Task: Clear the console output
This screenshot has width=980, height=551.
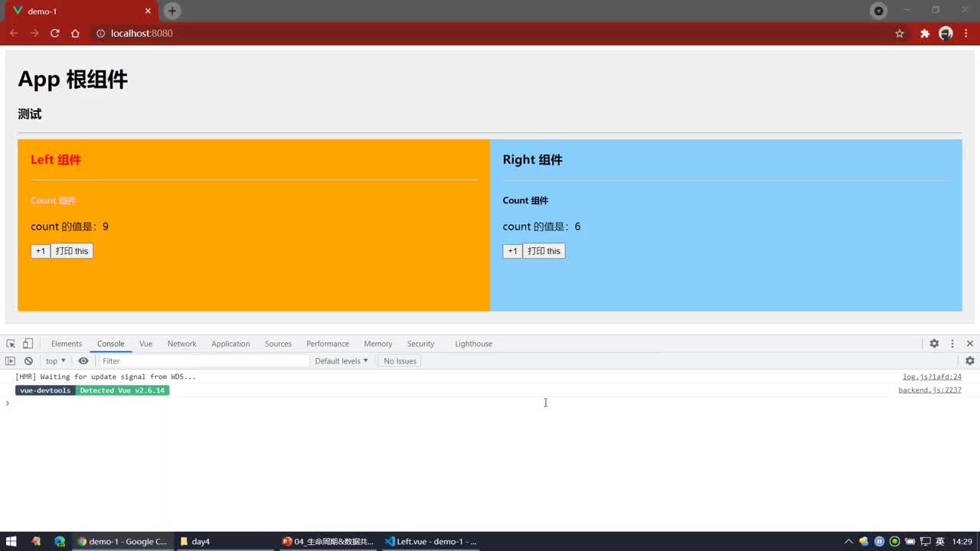Action: coord(28,361)
